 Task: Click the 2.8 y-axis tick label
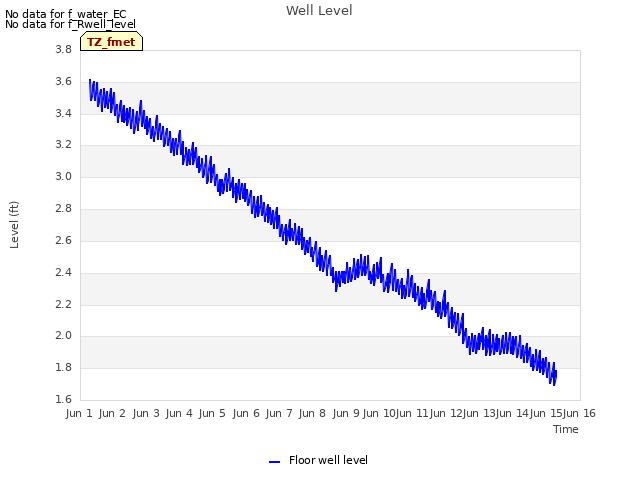tap(63, 209)
